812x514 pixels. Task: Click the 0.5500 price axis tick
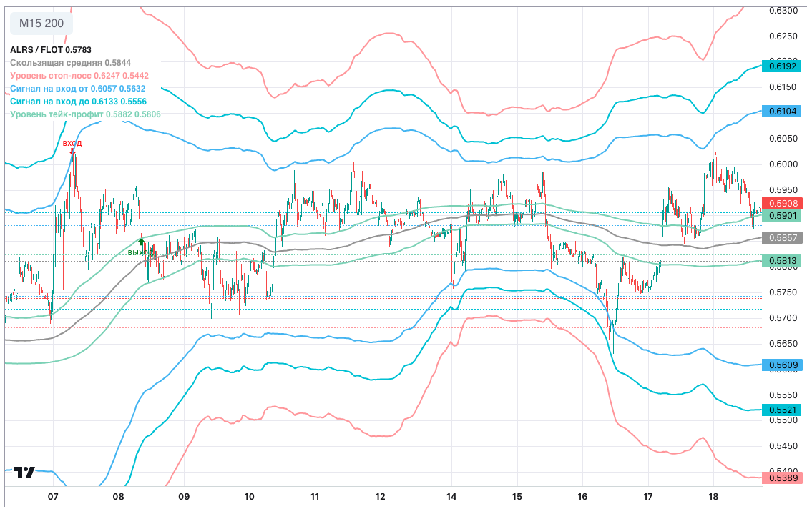[x=783, y=420]
